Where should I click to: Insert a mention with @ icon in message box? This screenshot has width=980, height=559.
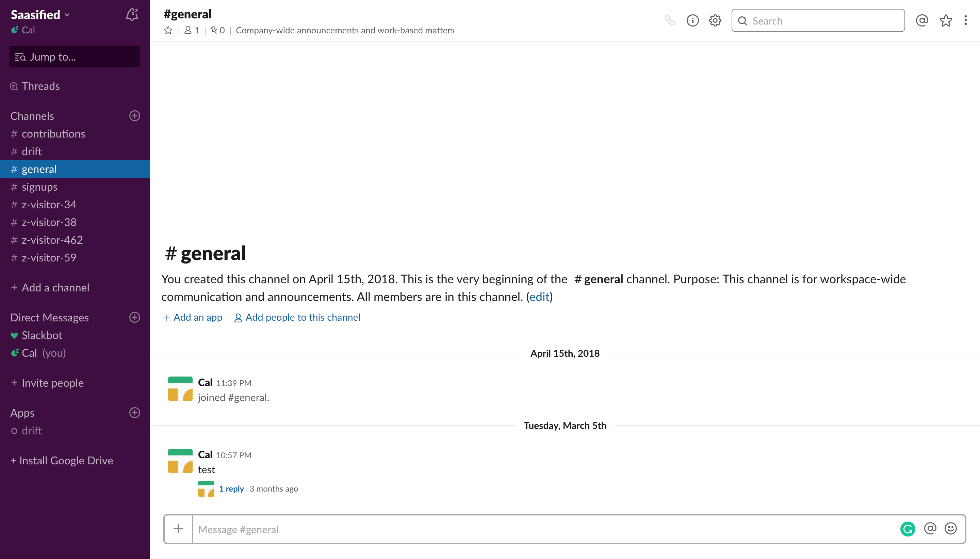[x=930, y=529]
